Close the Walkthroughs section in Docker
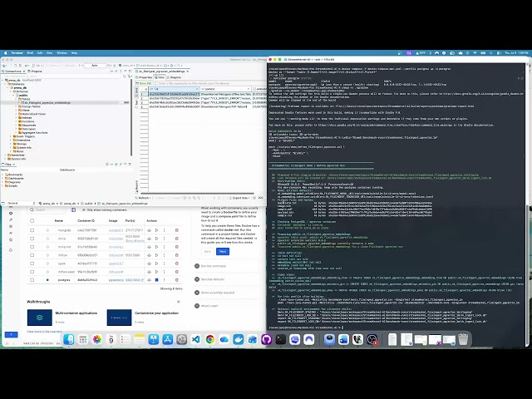Screen dimensions: 532x399 [x=179, y=302]
